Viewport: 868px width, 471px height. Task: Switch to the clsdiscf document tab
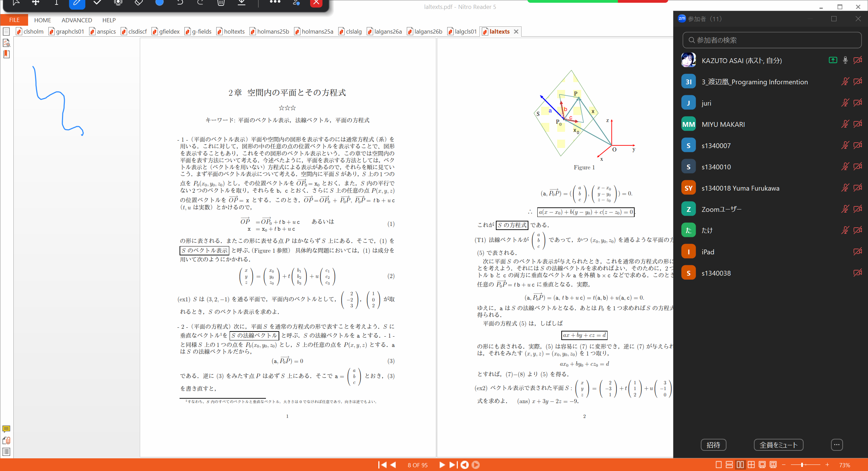tap(134, 32)
